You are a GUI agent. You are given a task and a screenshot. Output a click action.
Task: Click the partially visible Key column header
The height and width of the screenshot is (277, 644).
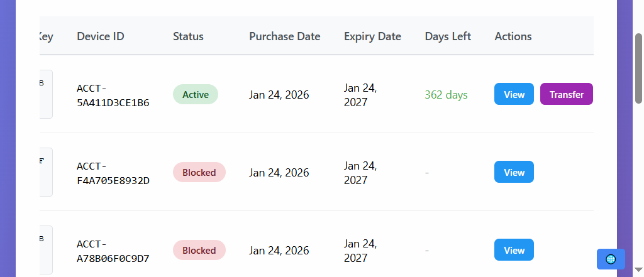click(x=46, y=36)
